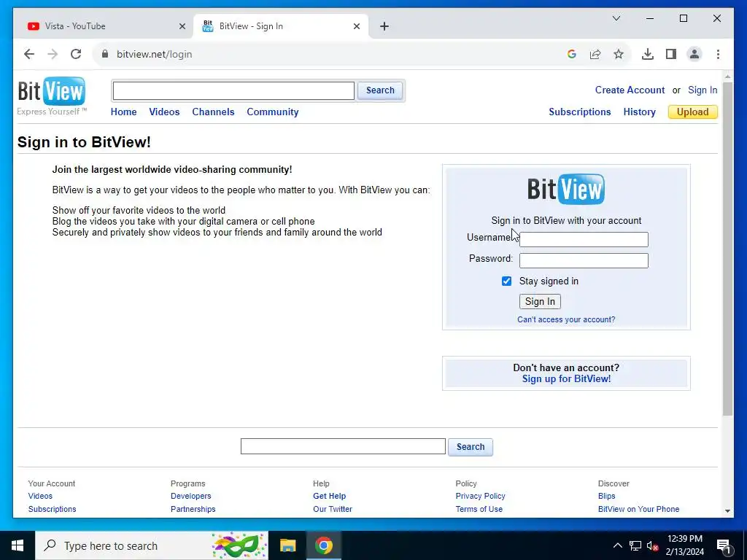Viewport: 747px width, 560px height.
Task: Open the Chrome downloads icon
Action: point(648,54)
